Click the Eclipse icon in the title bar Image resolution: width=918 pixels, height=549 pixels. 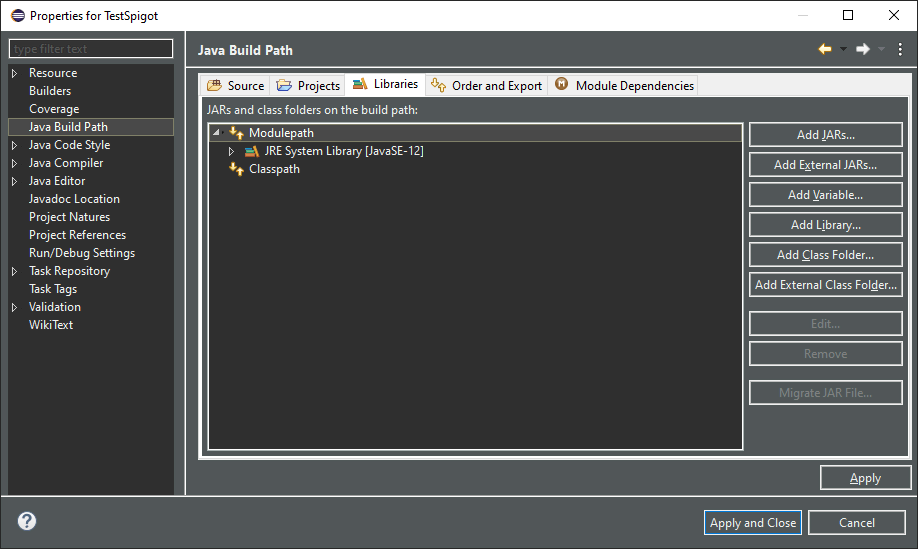pyautogui.click(x=18, y=15)
